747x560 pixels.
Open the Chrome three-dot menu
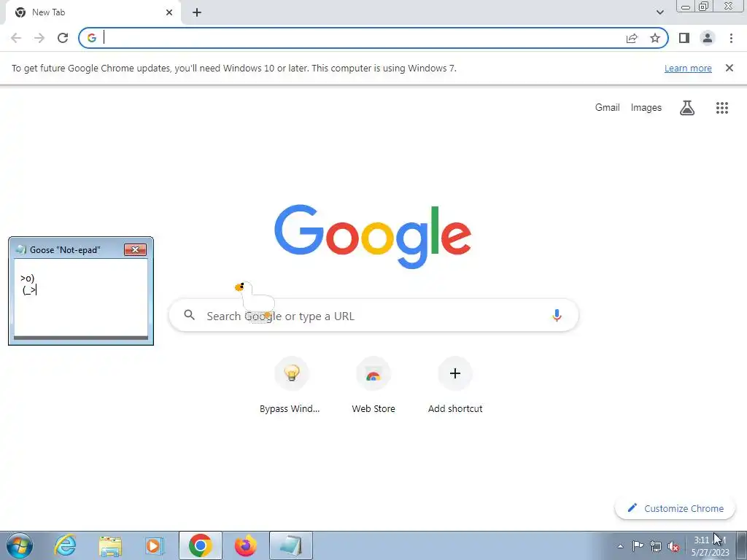731,38
